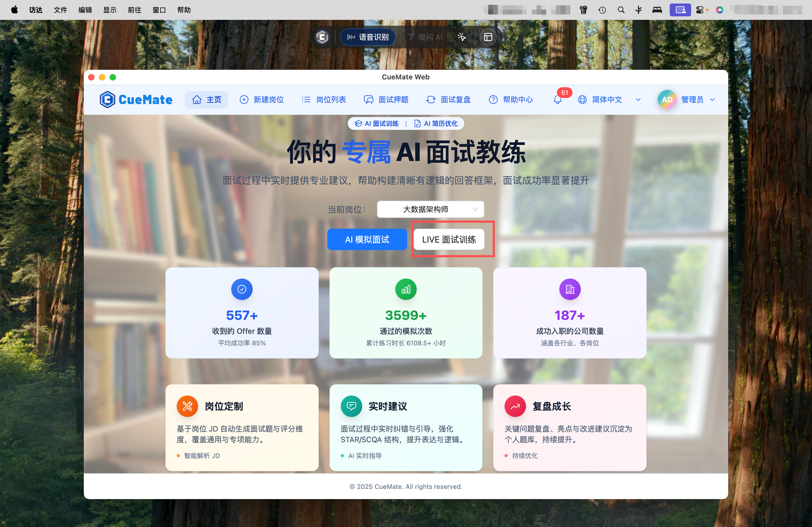Click the AI 模拟面试 button
This screenshot has width=812, height=527.
pyautogui.click(x=367, y=239)
